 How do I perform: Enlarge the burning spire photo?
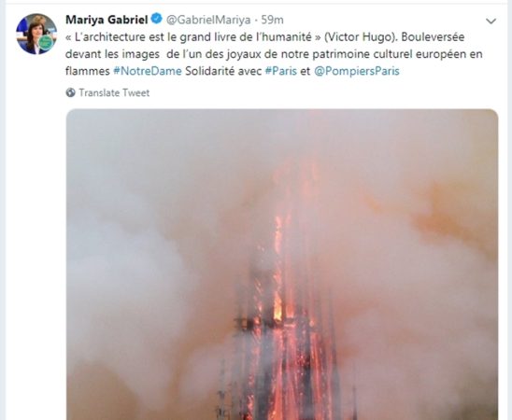(x=282, y=264)
